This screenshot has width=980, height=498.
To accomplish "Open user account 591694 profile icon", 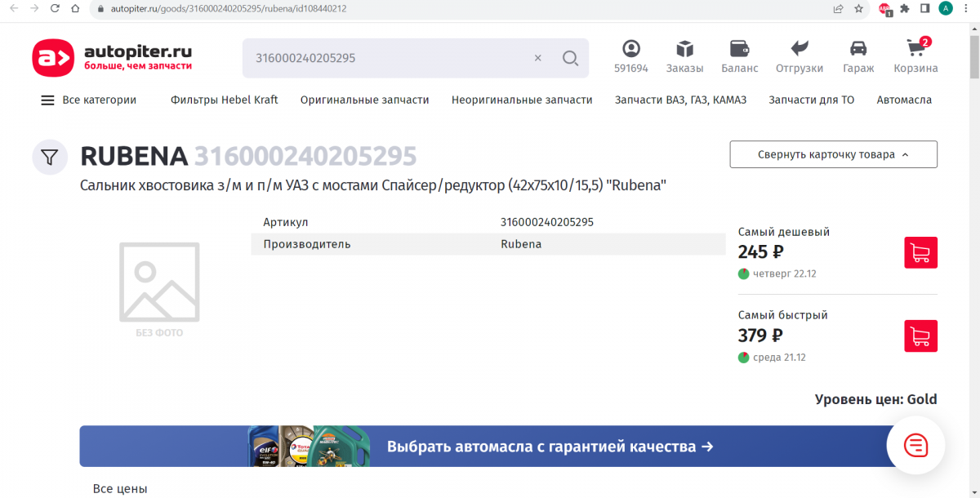I will tap(631, 49).
